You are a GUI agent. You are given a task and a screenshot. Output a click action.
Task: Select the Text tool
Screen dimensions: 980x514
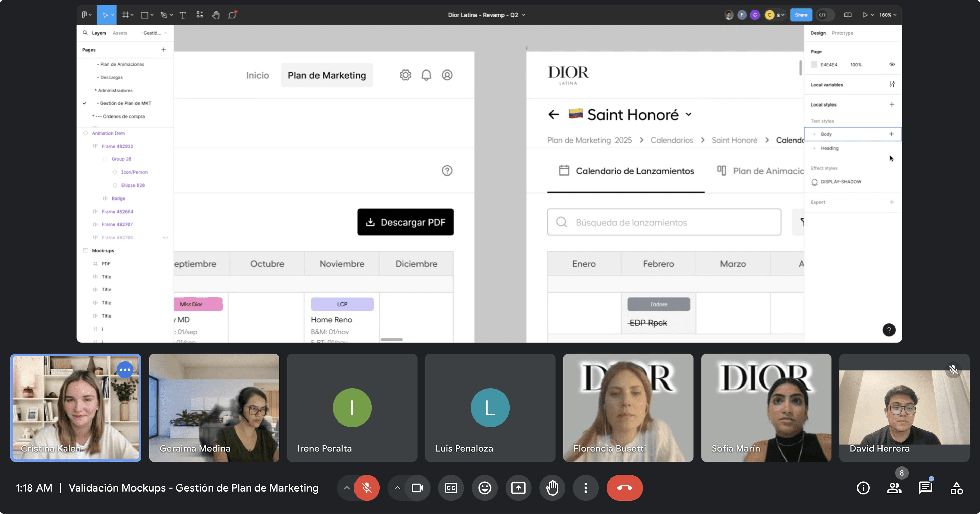pos(183,15)
